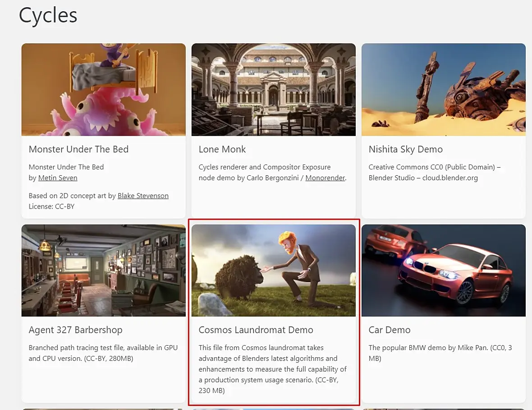Click the Cosmos laundromat file description
This screenshot has width=532, height=410.
(272, 369)
